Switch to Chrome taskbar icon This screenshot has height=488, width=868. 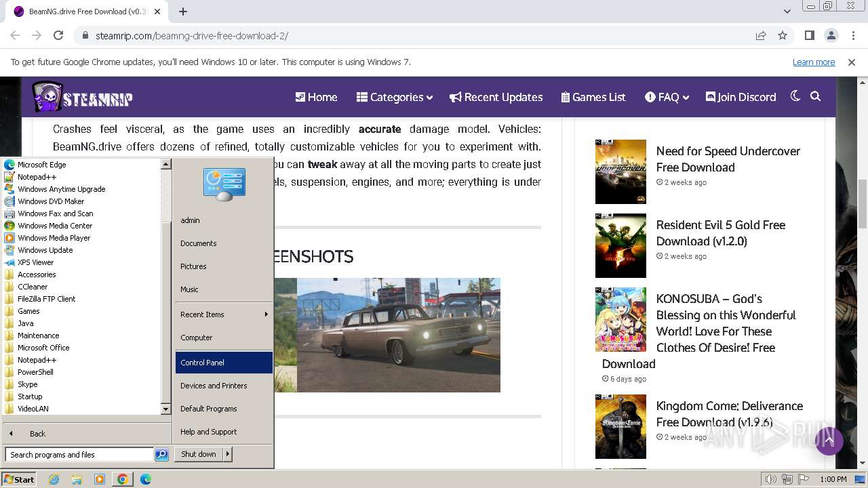[x=122, y=479]
